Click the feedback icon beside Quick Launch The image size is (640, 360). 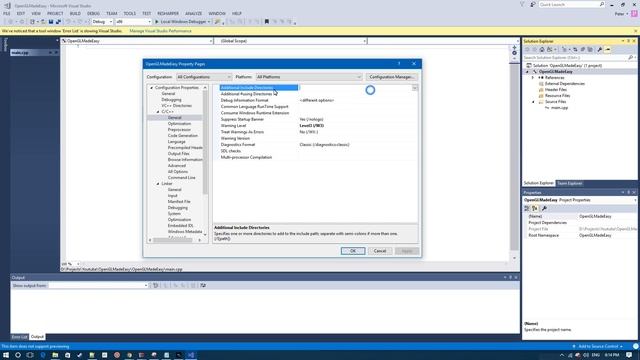[x=533, y=4]
